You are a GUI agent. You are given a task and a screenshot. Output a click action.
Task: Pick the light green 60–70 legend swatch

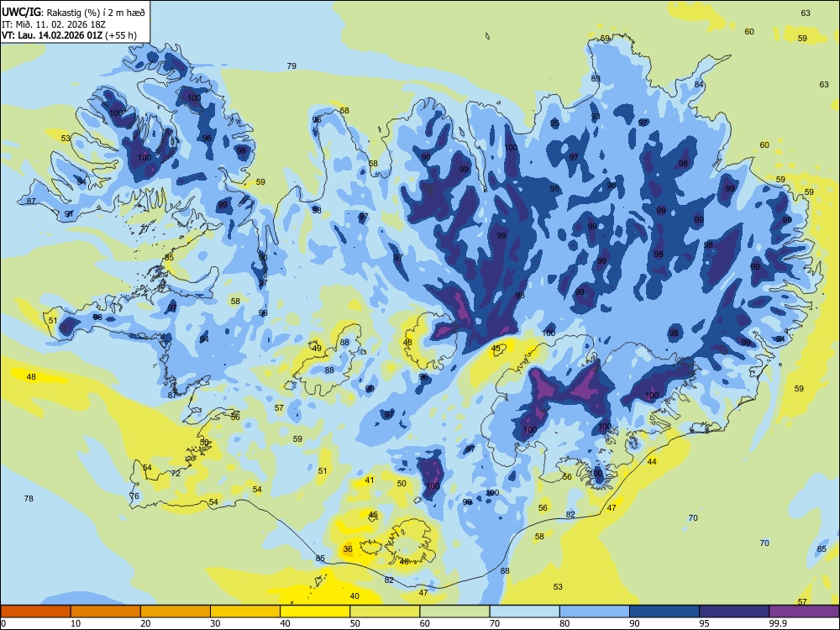click(x=454, y=612)
